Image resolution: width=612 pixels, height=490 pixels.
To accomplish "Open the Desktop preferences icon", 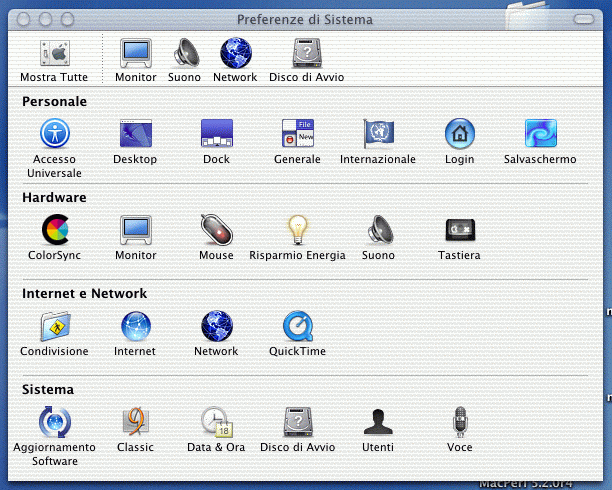I will (x=136, y=133).
